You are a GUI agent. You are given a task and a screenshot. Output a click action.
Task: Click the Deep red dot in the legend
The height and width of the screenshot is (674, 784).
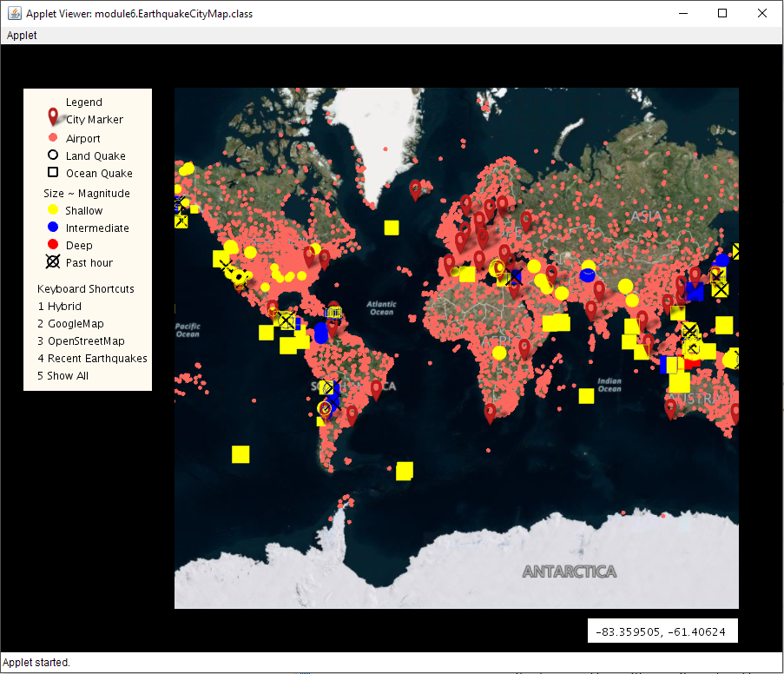click(x=52, y=244)
